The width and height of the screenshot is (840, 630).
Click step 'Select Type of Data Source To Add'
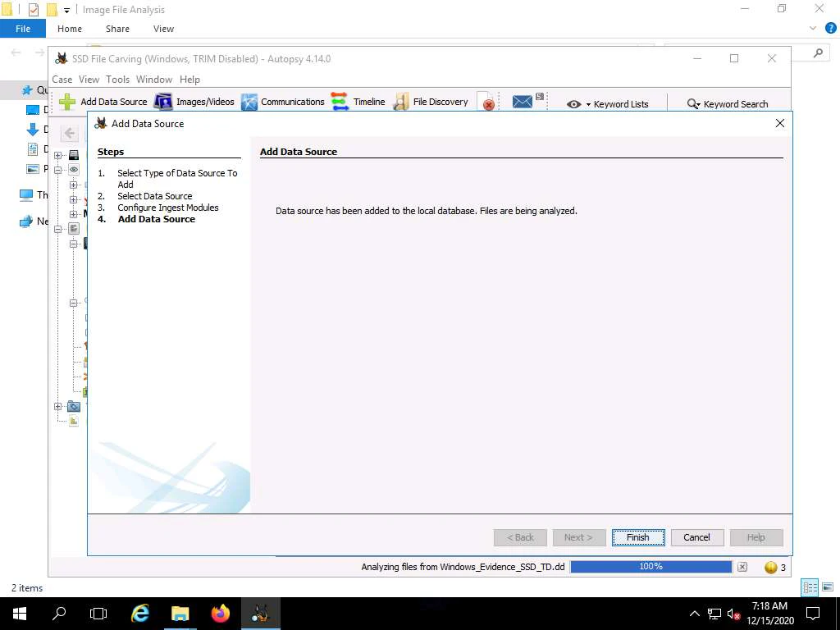177,178
